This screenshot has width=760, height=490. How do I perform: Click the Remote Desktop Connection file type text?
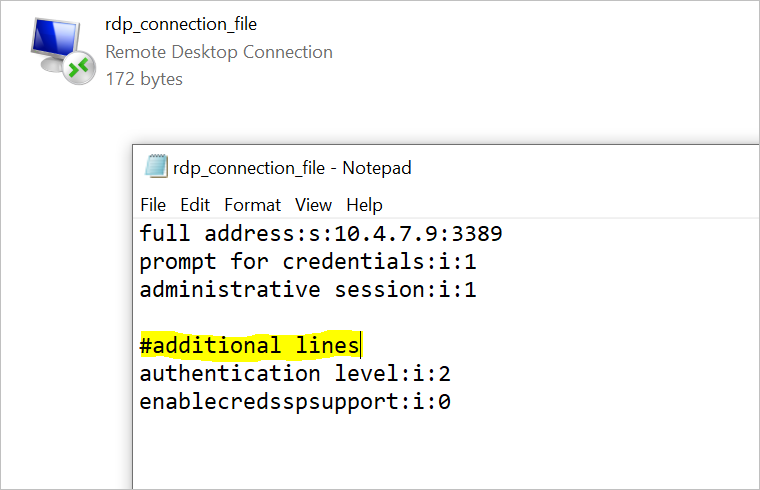[x=219, y=52]
